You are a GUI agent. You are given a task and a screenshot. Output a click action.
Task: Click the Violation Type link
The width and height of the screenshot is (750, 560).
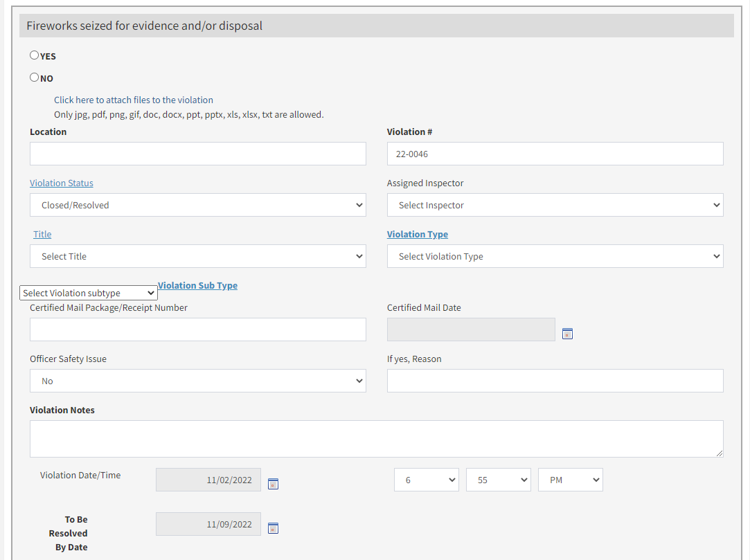[418, 235]
